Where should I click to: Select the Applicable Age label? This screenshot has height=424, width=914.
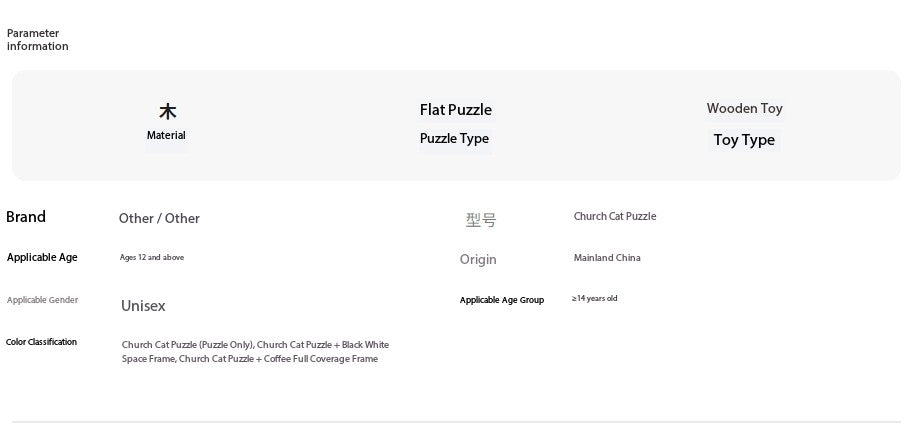pos(42,258)
